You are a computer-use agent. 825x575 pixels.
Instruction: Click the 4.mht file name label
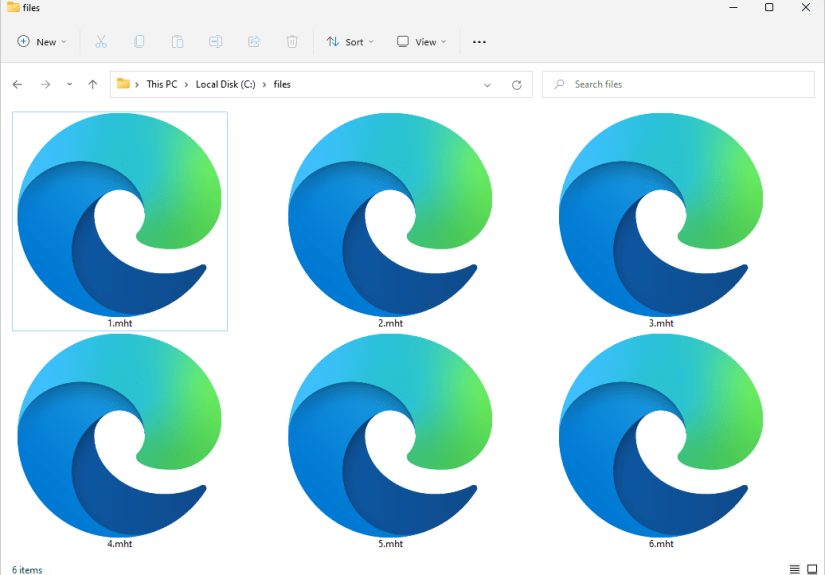(120, 544)
